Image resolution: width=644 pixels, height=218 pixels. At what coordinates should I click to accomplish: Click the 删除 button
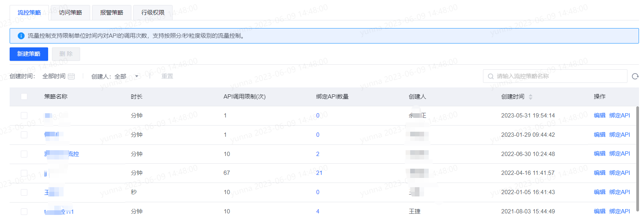tap(66, 54)
